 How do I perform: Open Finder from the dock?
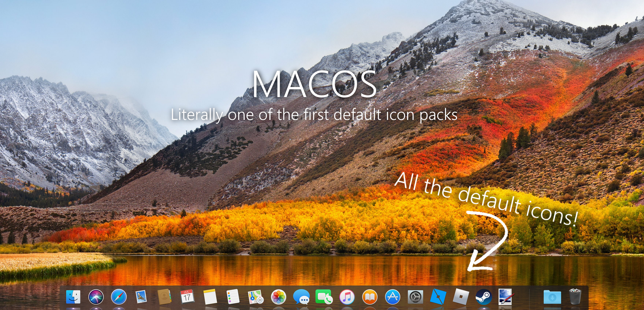(73, 297)
